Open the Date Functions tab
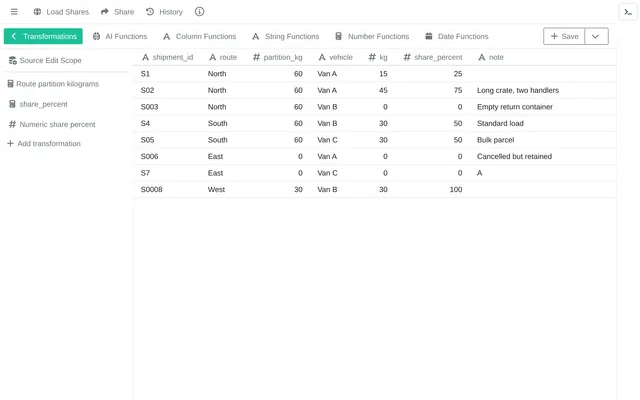The image size is (640, 400). pyautogui.click(x=457, y=36)
